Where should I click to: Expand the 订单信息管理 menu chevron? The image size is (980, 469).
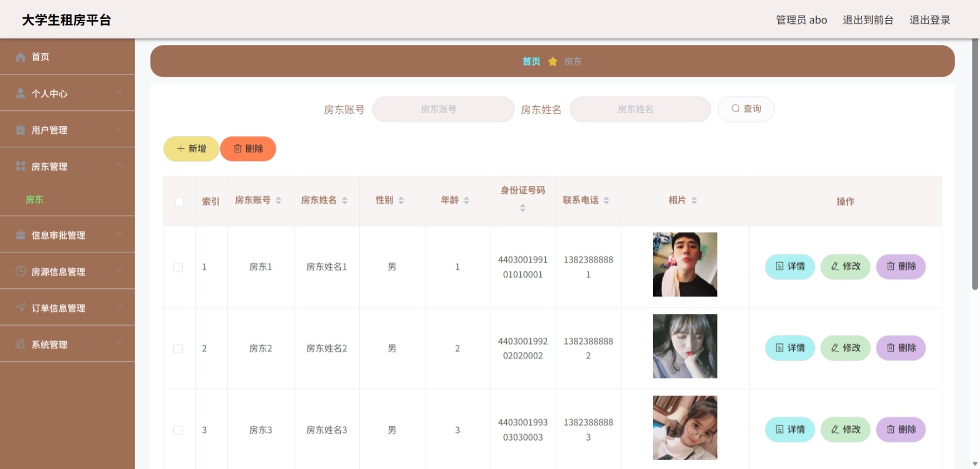click(x=119, y=307)
